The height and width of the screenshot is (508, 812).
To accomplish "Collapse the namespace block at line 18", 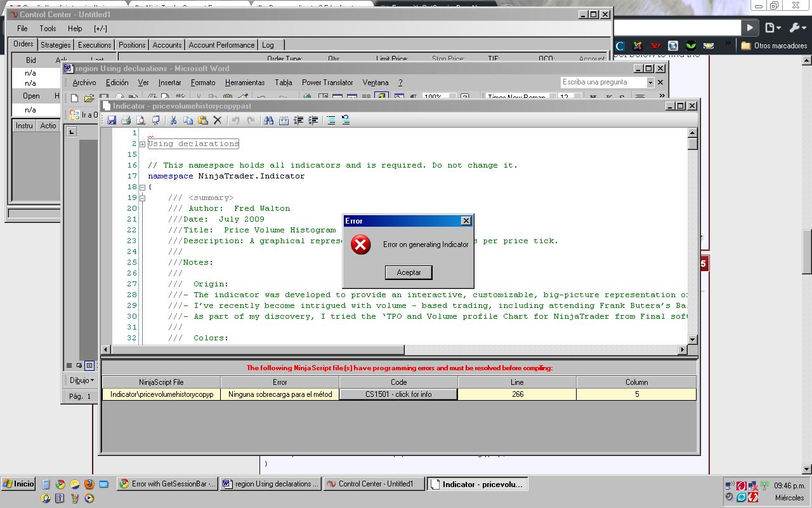I will (142, 187).
